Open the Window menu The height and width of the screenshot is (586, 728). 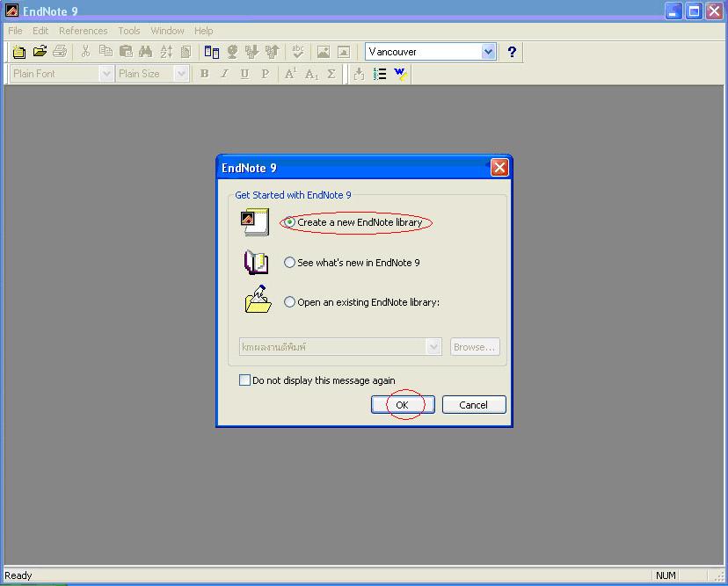pyautogui.click(x=168, y=31)
